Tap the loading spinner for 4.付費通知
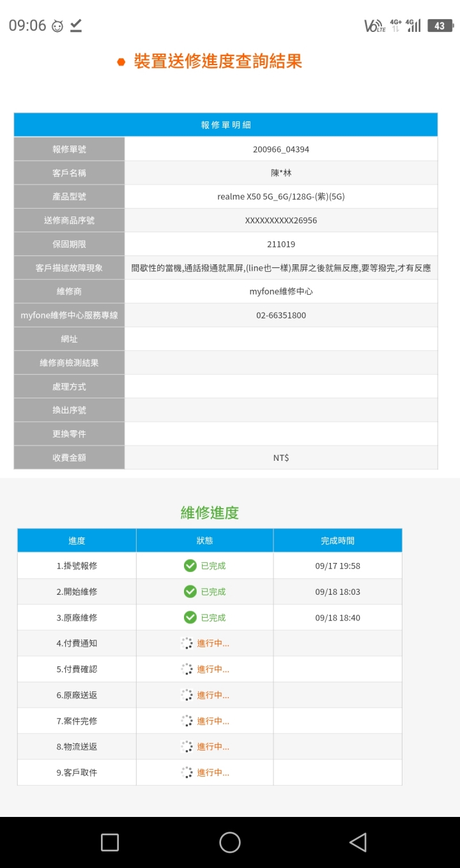Screen dimensions: 460x868 pos(187,643)
